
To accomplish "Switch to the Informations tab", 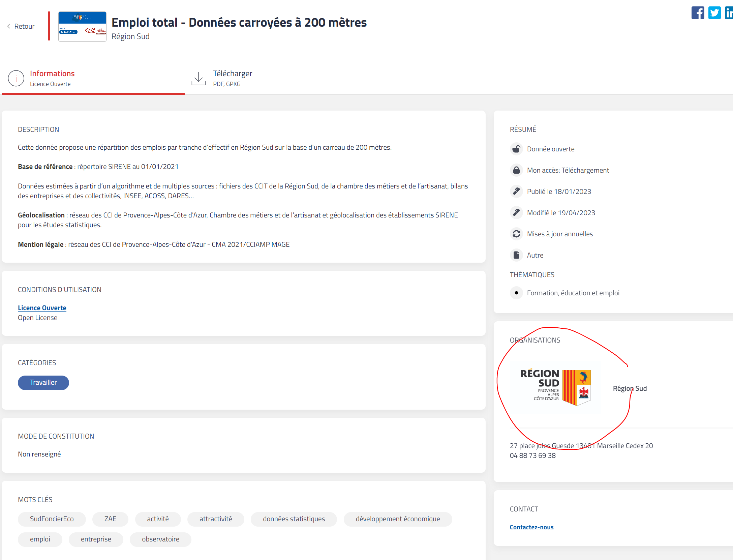I will pos(52,74).
